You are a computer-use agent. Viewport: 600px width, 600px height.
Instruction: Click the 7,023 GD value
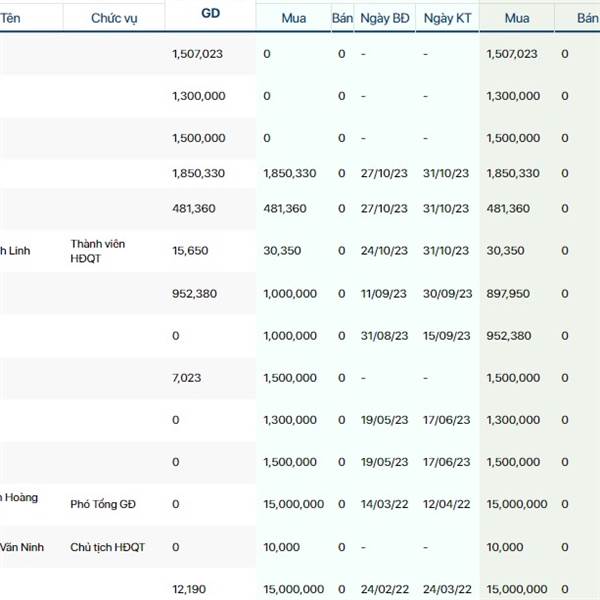[187, 378]
